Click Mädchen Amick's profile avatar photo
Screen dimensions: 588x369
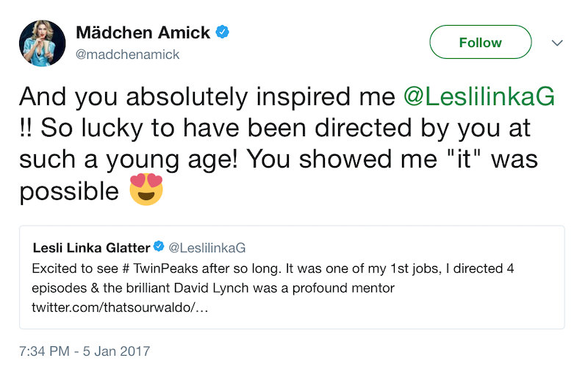(41, 41)
